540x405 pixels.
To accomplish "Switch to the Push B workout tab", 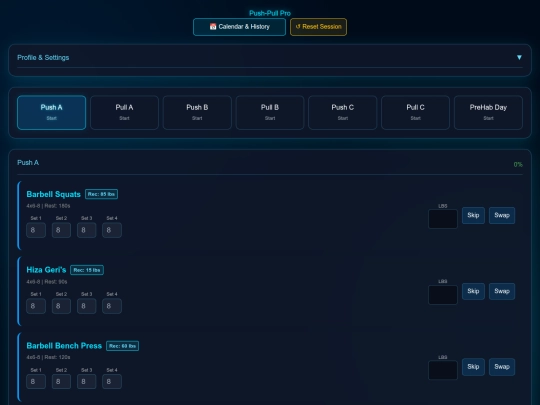I will click(x=197, y=113).
